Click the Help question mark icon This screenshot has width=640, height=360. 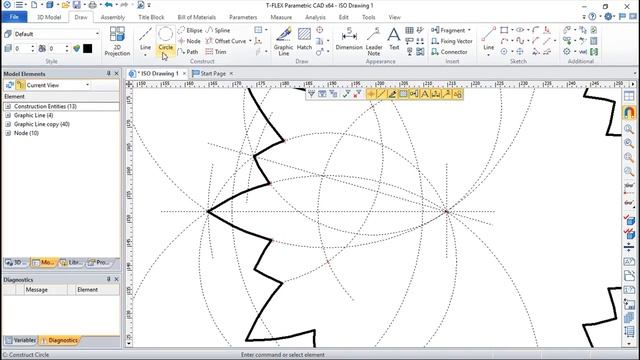592,17
